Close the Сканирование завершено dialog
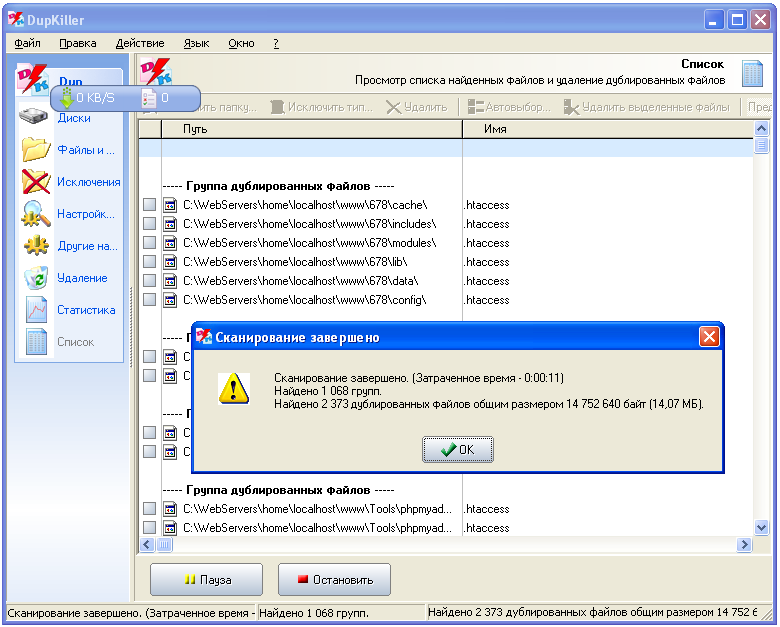 [x=709, y=337]
